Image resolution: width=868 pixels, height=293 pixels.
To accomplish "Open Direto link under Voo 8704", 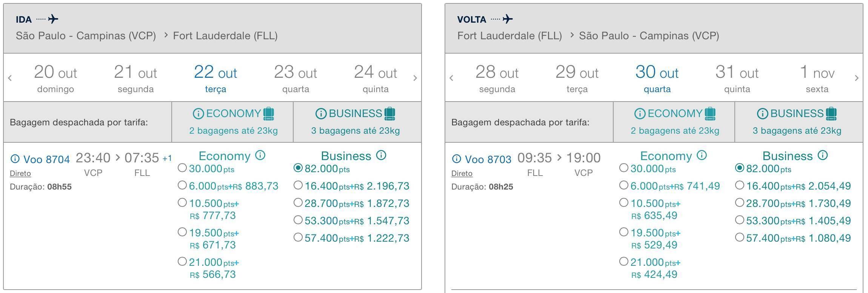I will click(x=20, y=173).
